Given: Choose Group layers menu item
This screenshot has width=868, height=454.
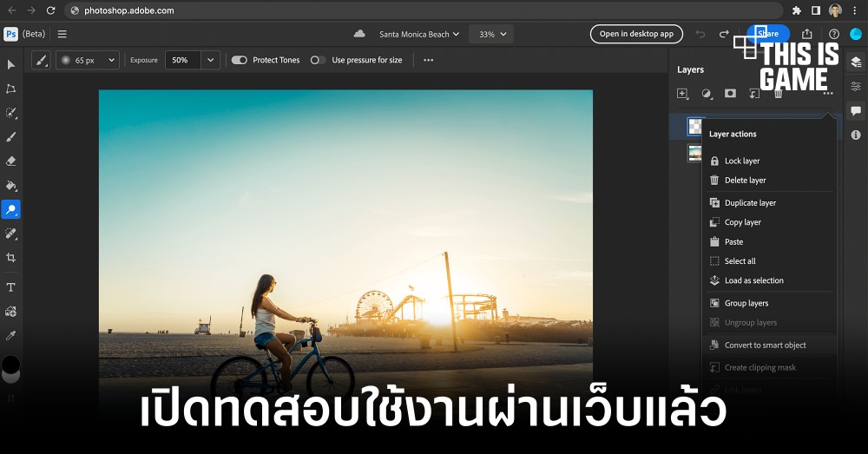Looking at the screenshot, I should coord(769,303).
